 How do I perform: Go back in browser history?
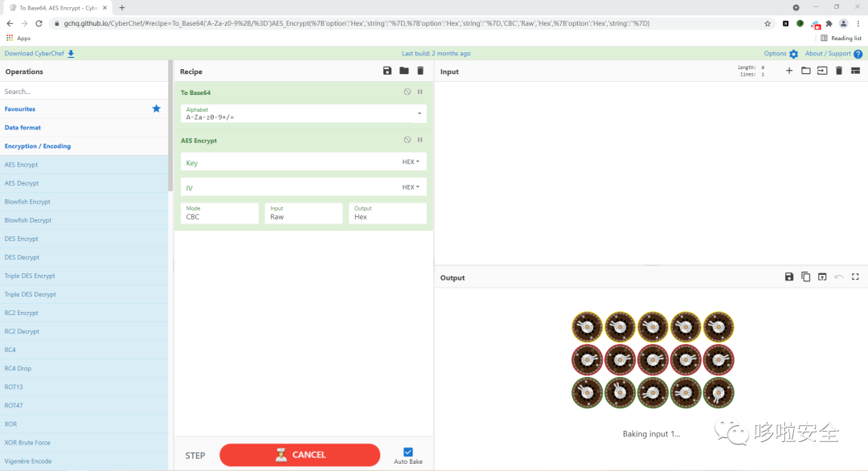[x=10, y=23]
